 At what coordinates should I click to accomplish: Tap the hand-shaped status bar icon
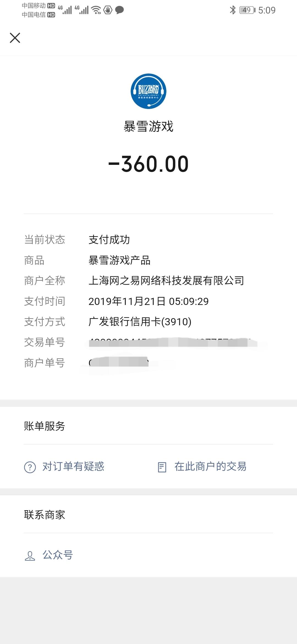[x=108, y=10]
